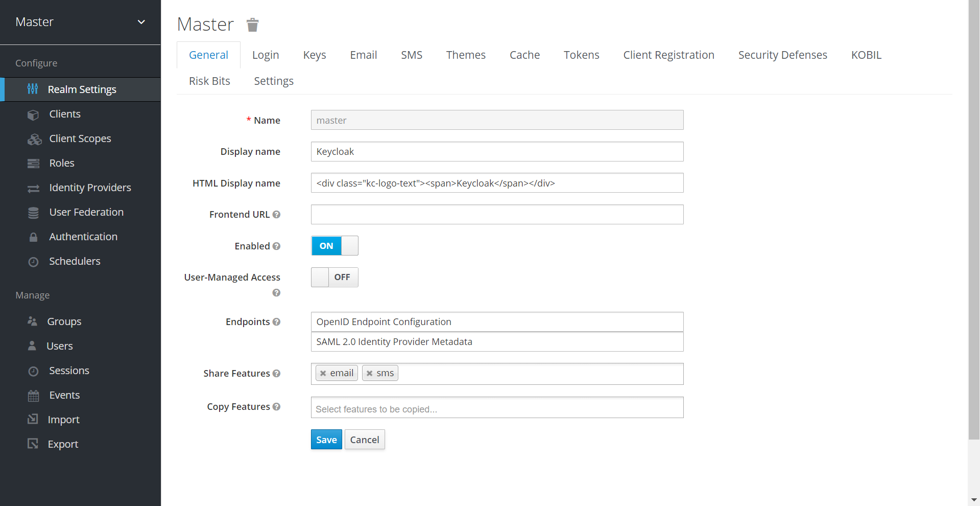The height and width of the screenshot is (506, 980).
Task: Click the Sessions clock icon
Action: pos(33,371)
